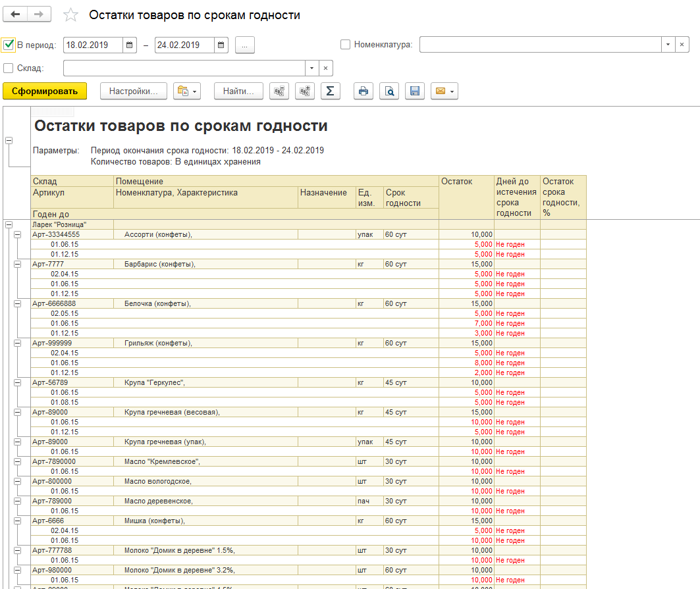Open the Настройки... dialog
This screenshot has height=589, width=700.
134,91
